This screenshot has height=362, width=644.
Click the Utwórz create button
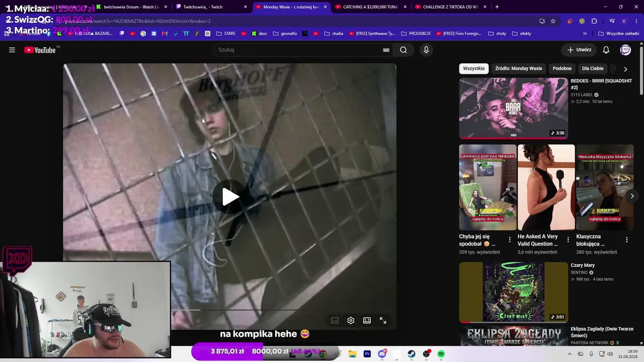(x=579, y=50)
